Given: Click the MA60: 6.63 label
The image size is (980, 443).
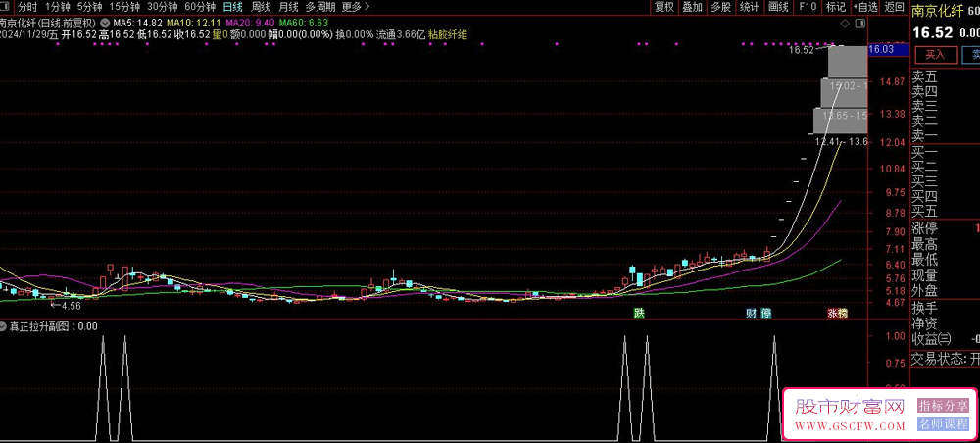Looking at the screenshot, I should [304, 24].
